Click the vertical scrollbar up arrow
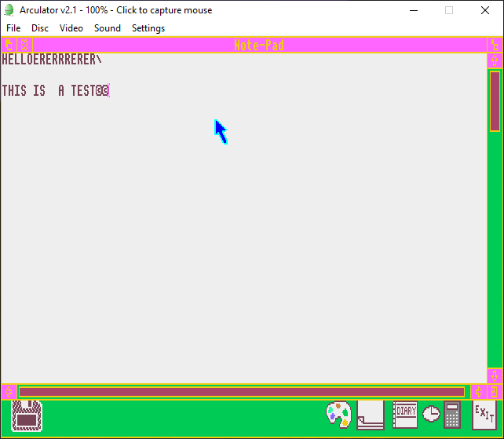The width and height of the screenshot is (504, 439). pos(495,60)
